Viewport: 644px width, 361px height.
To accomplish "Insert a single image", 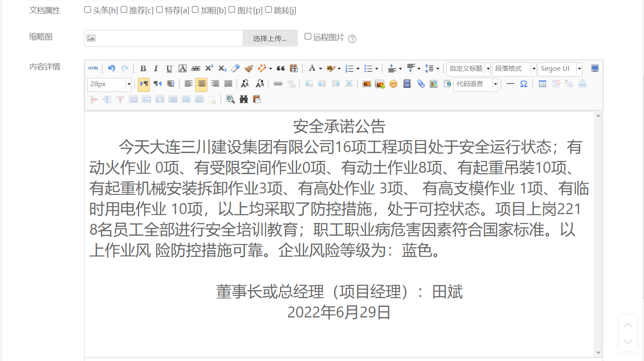I will coord(367,84).
